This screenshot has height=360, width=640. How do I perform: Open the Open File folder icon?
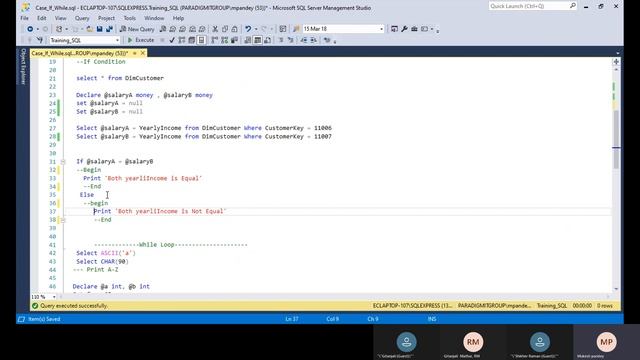(89, 29)
